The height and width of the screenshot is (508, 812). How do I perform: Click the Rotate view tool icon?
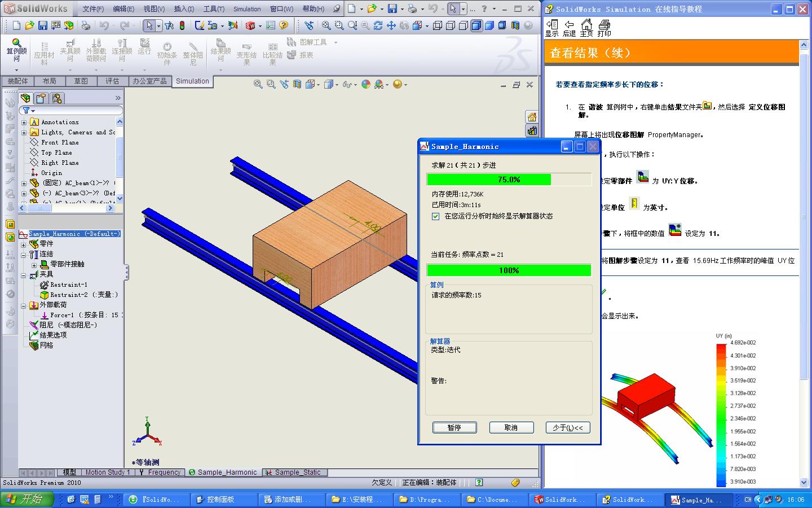coord(378,25)
